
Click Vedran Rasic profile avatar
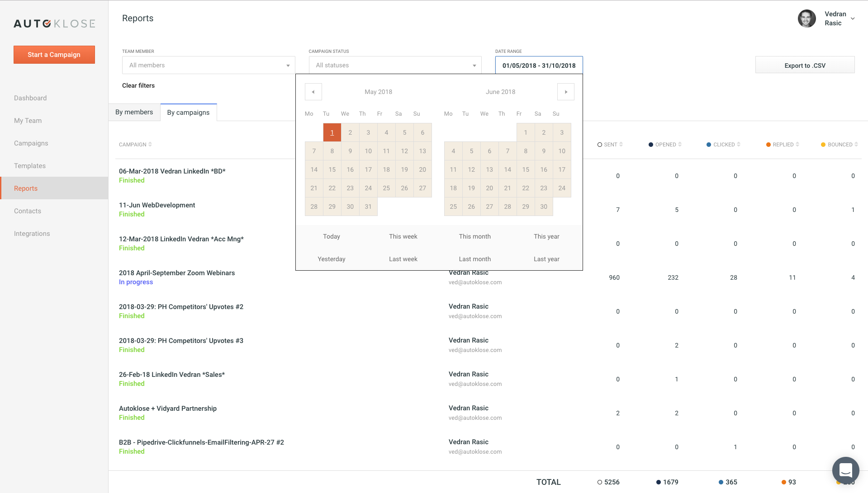pos(806,19)
